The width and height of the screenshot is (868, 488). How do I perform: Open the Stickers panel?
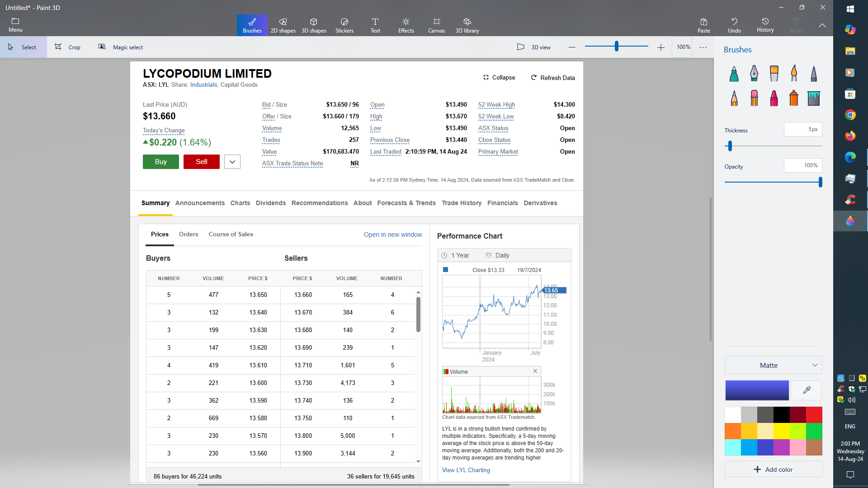(x=344, y=25)
